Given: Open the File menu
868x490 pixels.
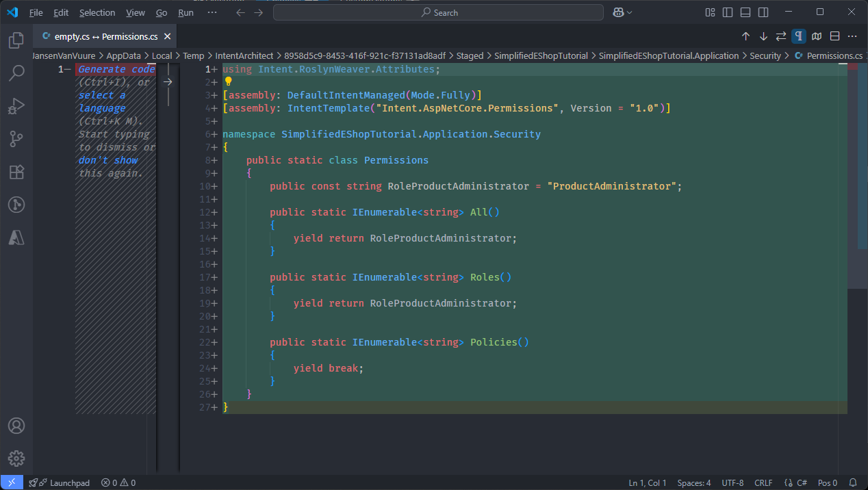Looking at the screenshot, I should (x=36, y=12).
